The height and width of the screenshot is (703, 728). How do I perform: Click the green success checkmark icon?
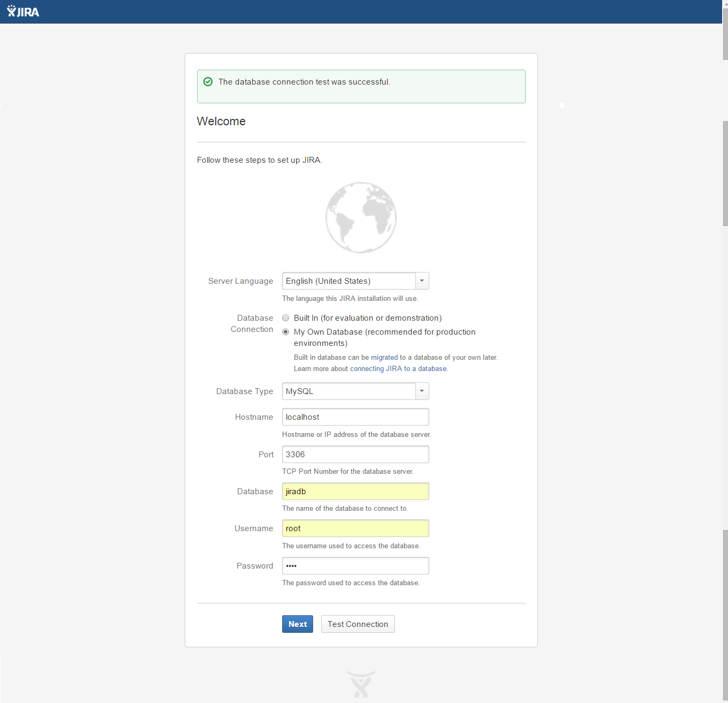(x=208, y=82)
